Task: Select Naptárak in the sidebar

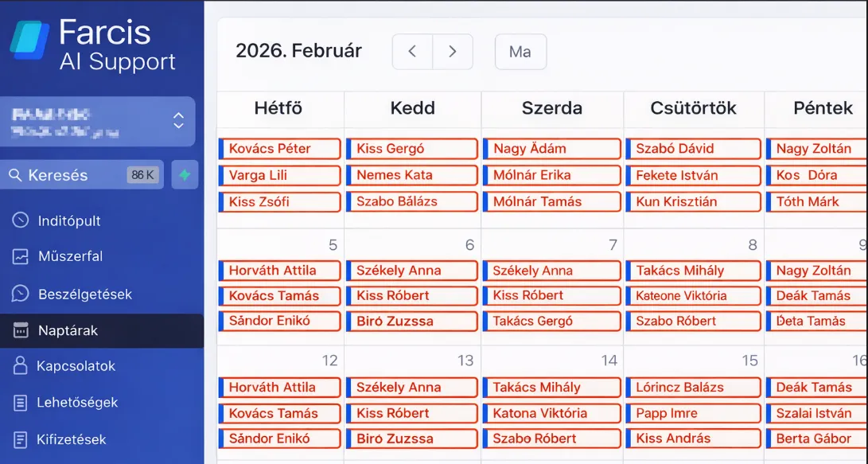Action: coord(68,330)
